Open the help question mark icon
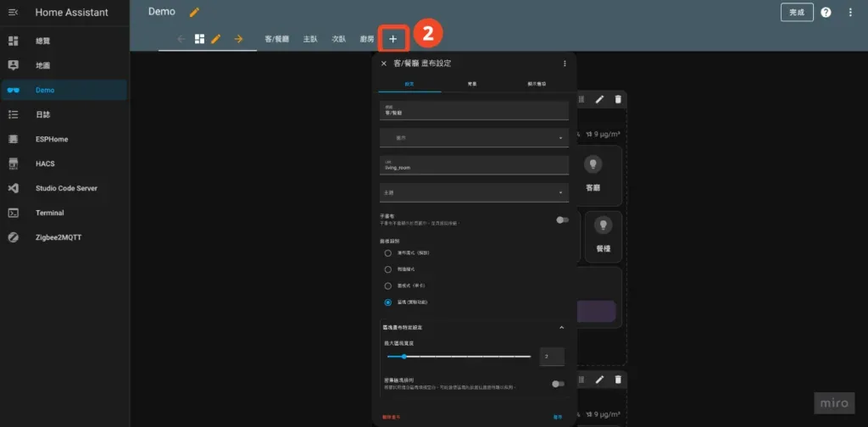The width and height of the screenshot is (868, 427). pos(826,13)
